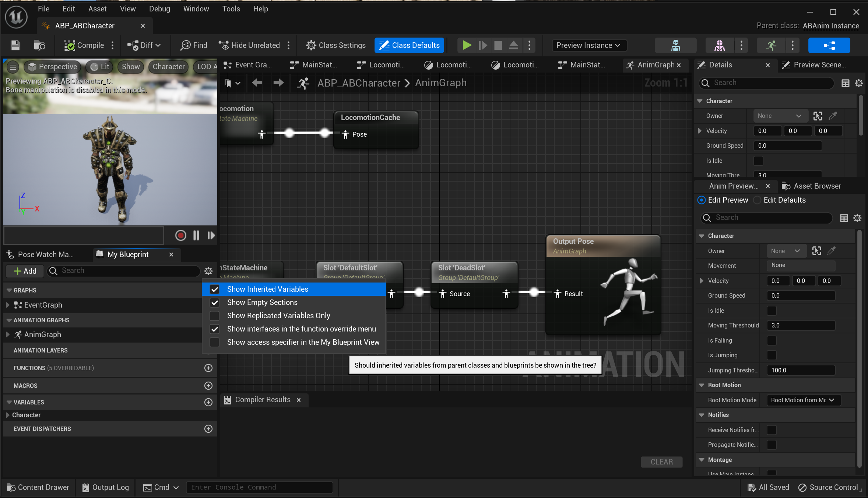This screenshot has width=868, height=498.
Task: Click the Class Defaults button
Action: pos(409,45)
